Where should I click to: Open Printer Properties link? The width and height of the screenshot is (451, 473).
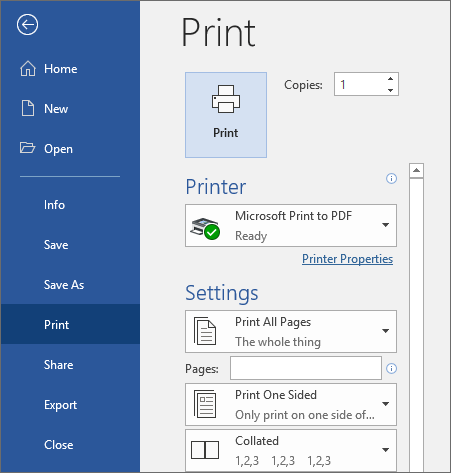[x=347, y=259]
